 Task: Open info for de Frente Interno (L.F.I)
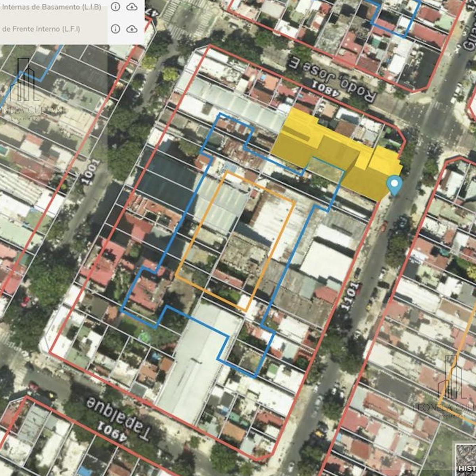pos(115,29)
